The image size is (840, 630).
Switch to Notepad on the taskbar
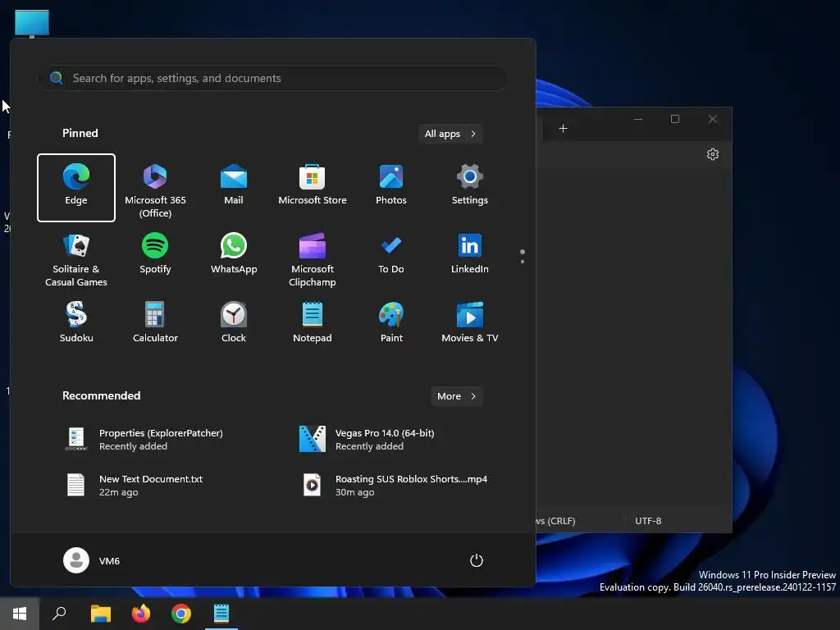[221, 614]
